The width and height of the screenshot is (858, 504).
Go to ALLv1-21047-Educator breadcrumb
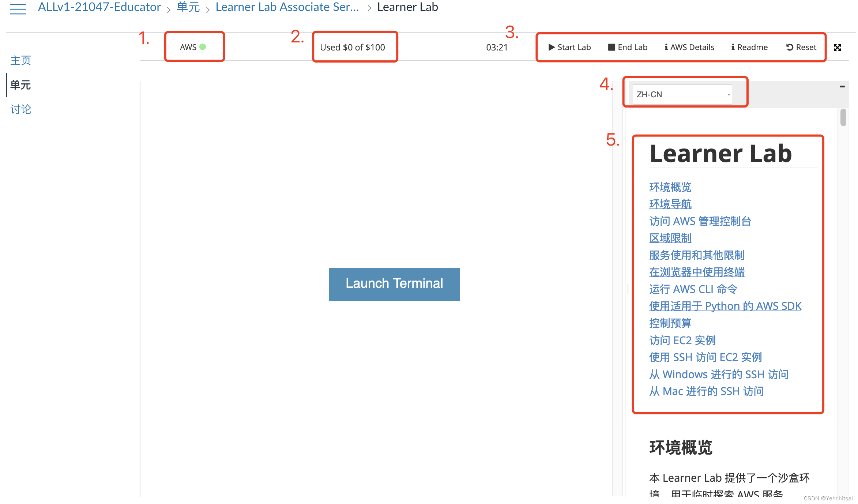pyautogui.click(x=99, y=7)
